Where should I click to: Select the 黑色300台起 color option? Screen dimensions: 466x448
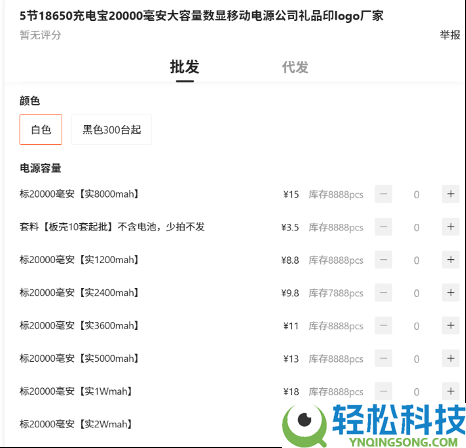coord(112,129)
